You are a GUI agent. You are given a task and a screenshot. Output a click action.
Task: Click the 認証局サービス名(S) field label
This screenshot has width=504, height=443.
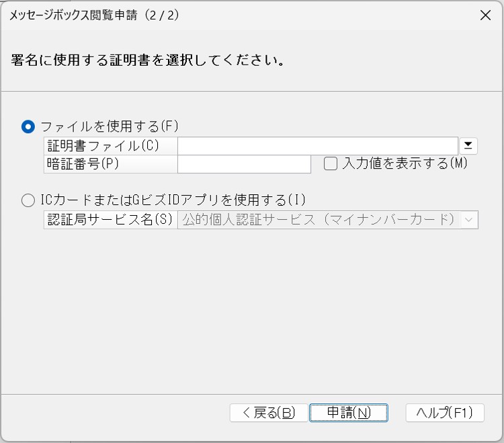tap(111, 220)
